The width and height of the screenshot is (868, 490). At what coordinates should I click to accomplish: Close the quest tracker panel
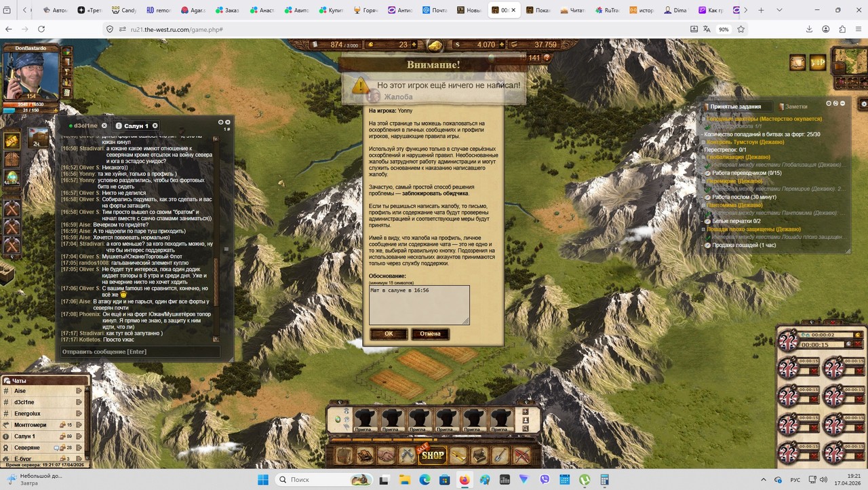point(843,103)
